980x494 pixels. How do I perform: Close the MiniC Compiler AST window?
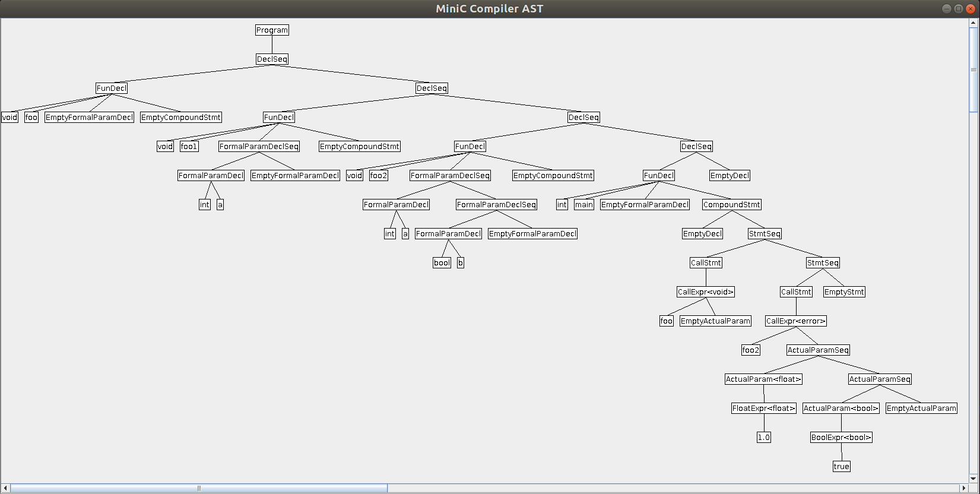coord(971,8)
